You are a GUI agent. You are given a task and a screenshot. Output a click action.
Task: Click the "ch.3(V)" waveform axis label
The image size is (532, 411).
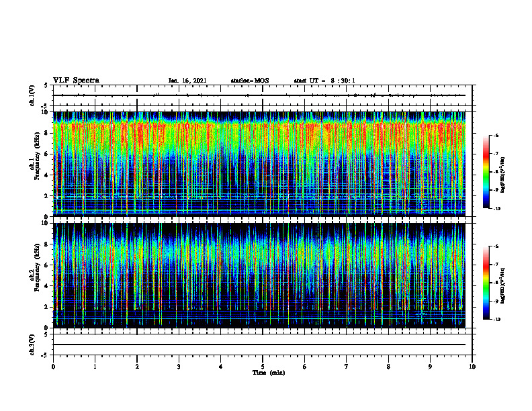point(32,345)
